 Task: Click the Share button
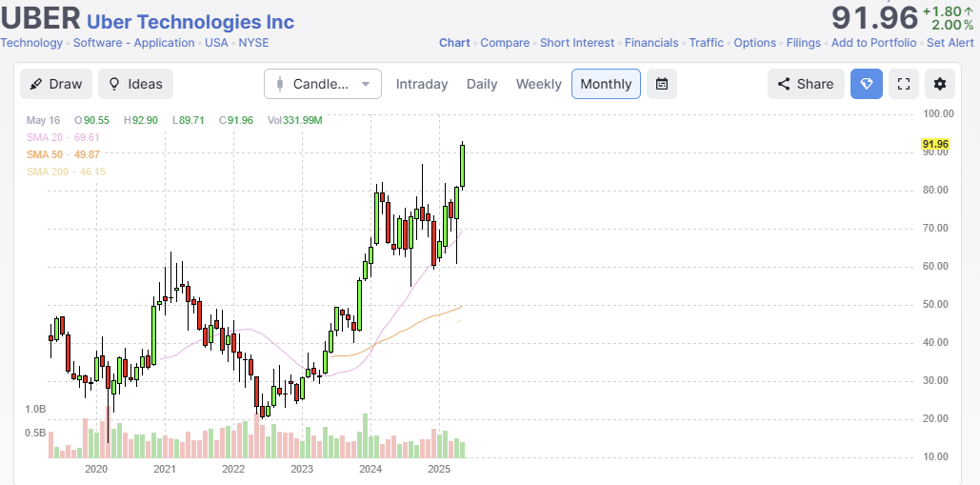pos(806,84)
